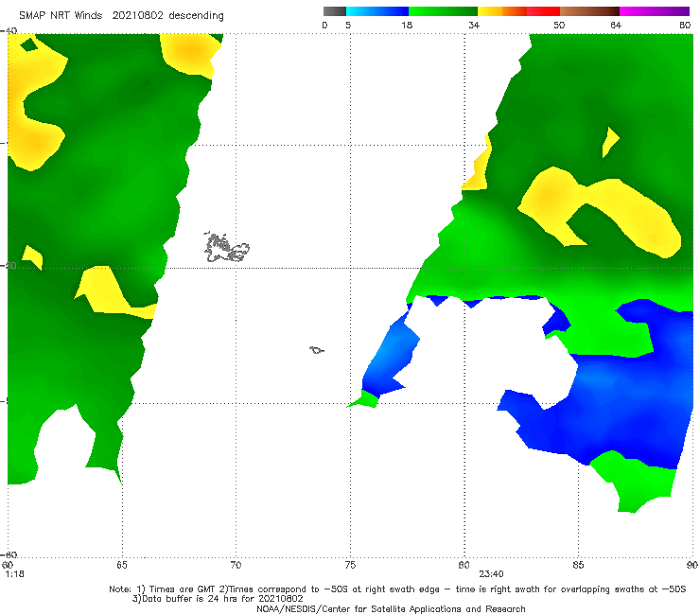Click the large island outline near 69E
The image size is (700, 615).
coord(226,247)
